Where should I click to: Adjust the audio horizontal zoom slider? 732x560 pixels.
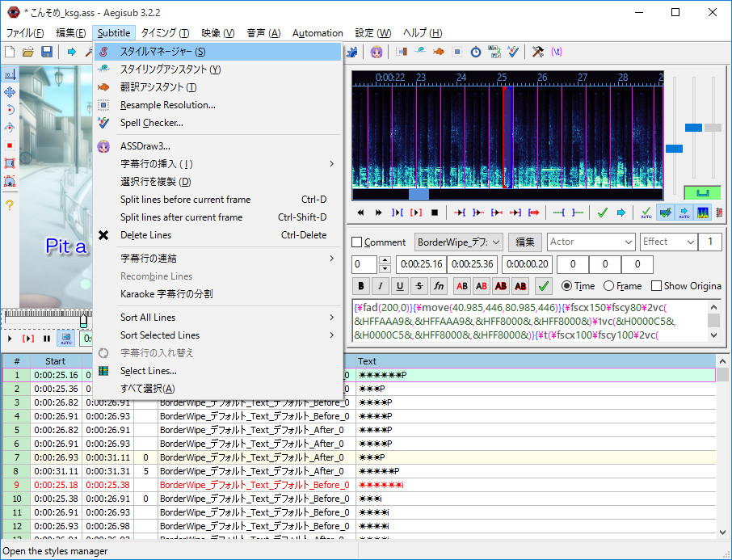pyautogui.click(x=674, y=149)
